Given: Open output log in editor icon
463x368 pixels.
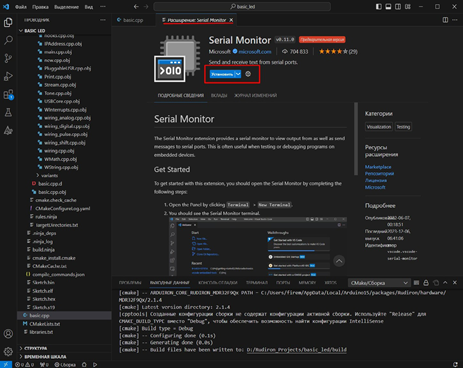Looking at the screenshot, I should [436, 283].
